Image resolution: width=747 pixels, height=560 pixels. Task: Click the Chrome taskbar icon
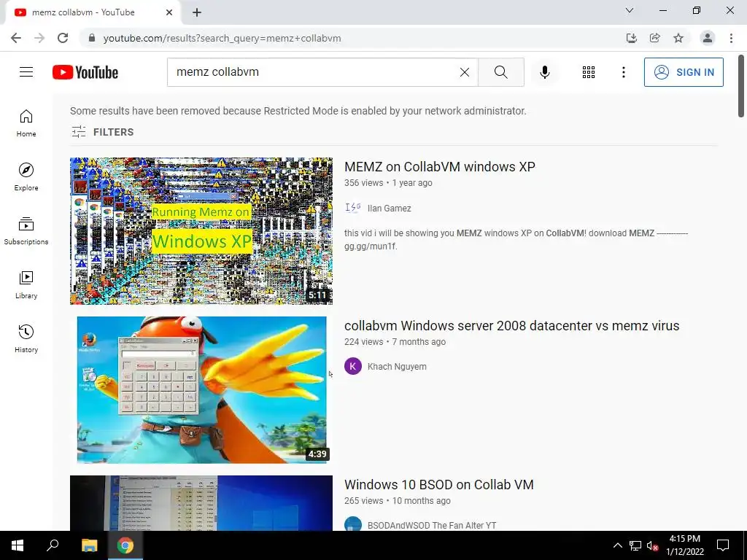point(125,545)
